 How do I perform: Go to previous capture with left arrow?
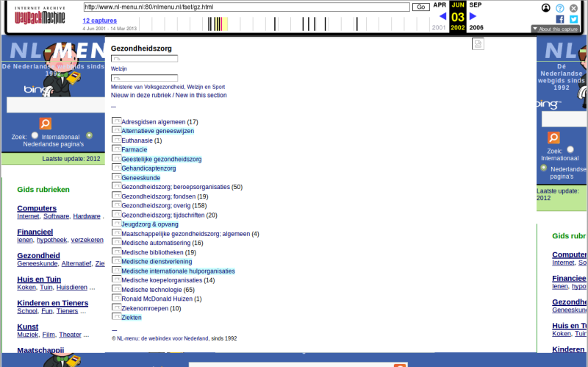442,16
